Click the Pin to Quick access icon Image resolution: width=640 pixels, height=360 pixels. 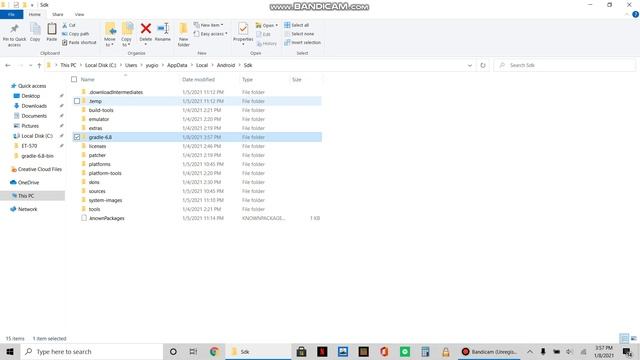coord(14,29)
